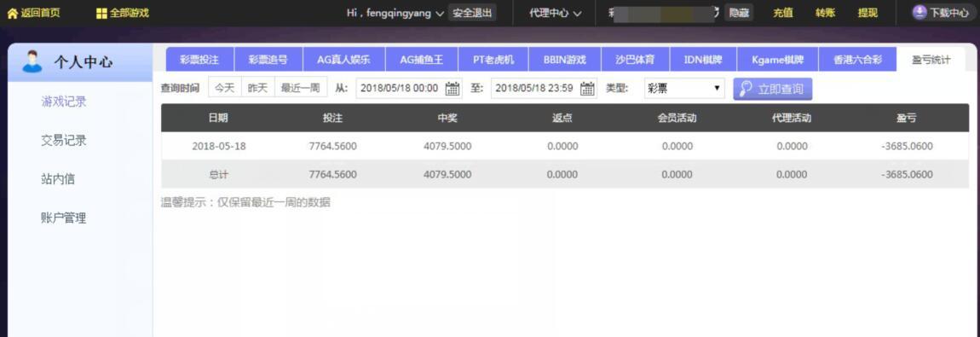Screen dimensions: 980x337
Task: Click the 安全退出 logout button
Action: click(x=472, y=13)
